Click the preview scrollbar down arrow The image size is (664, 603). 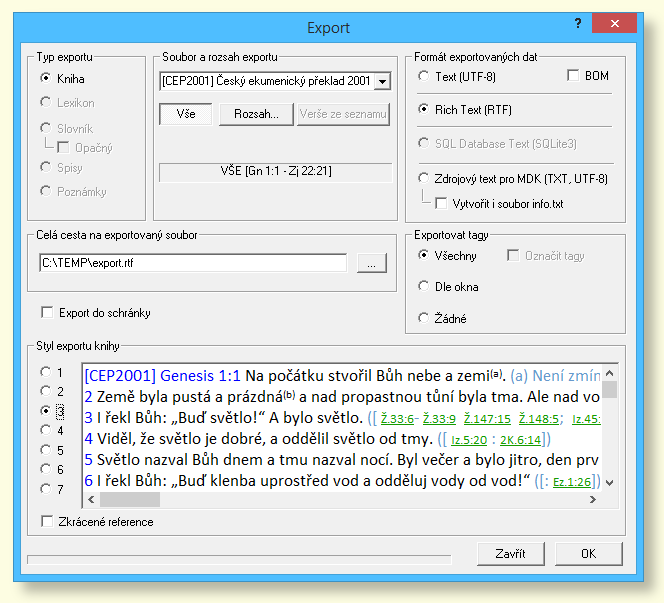609,484
